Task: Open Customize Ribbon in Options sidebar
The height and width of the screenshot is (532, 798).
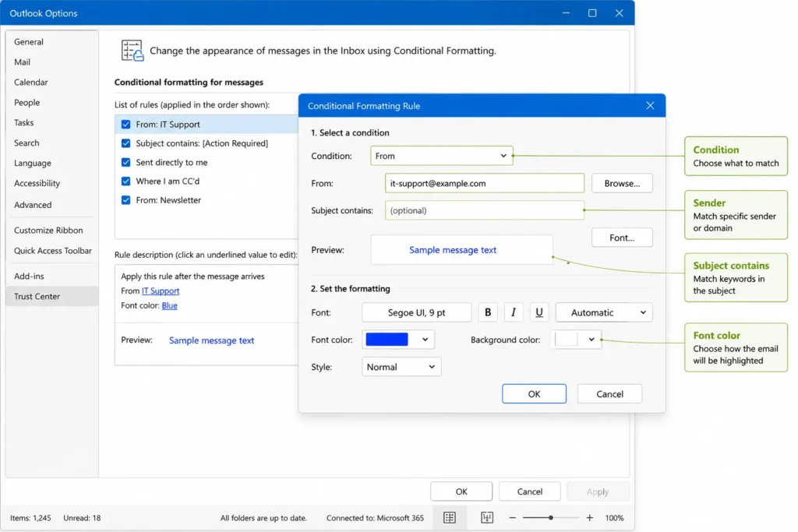Action: click(51, 230)
